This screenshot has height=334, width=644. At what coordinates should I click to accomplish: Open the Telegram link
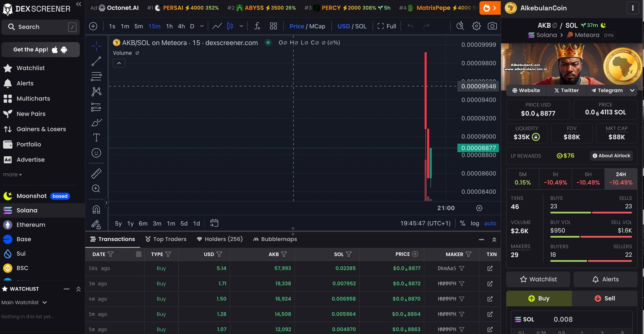point(607,91)
